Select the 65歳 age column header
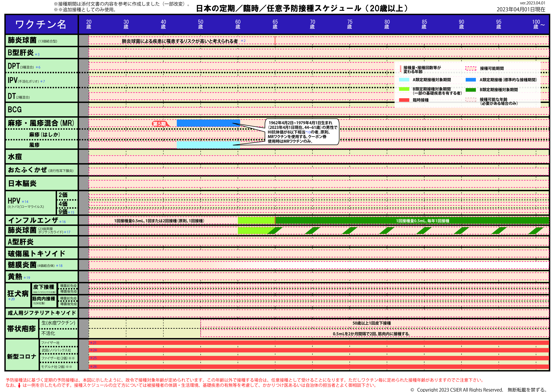555x392 pixels. point(275,24)
